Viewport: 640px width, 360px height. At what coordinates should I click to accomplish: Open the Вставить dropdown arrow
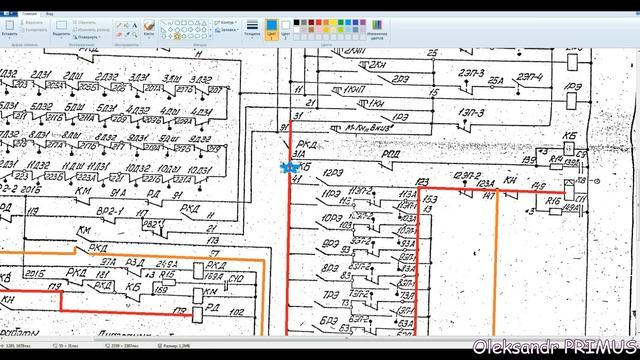tap(9, 38)
